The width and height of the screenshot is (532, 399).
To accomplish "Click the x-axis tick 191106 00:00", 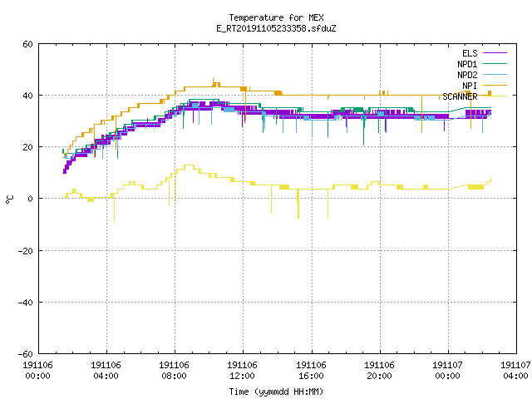I will click(x=37, y=371).
